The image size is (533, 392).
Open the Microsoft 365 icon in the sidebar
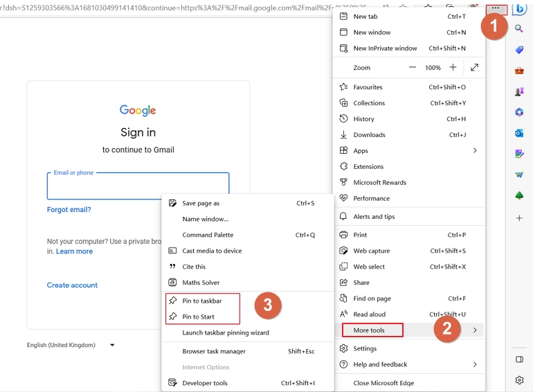(519, 112)
